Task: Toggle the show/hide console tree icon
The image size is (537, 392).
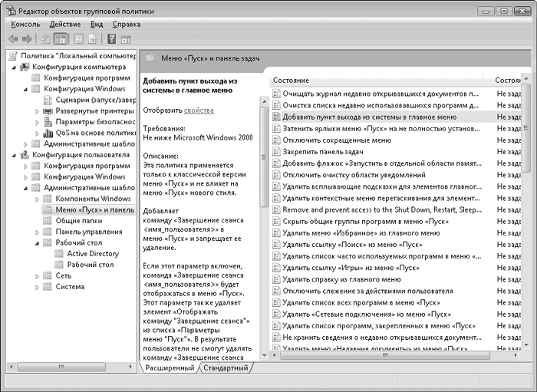Action: (x=59, y=39)
